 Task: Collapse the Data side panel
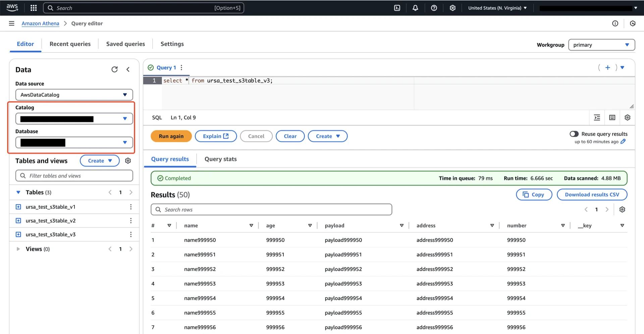pyautogui.click(x=128, y=69)
